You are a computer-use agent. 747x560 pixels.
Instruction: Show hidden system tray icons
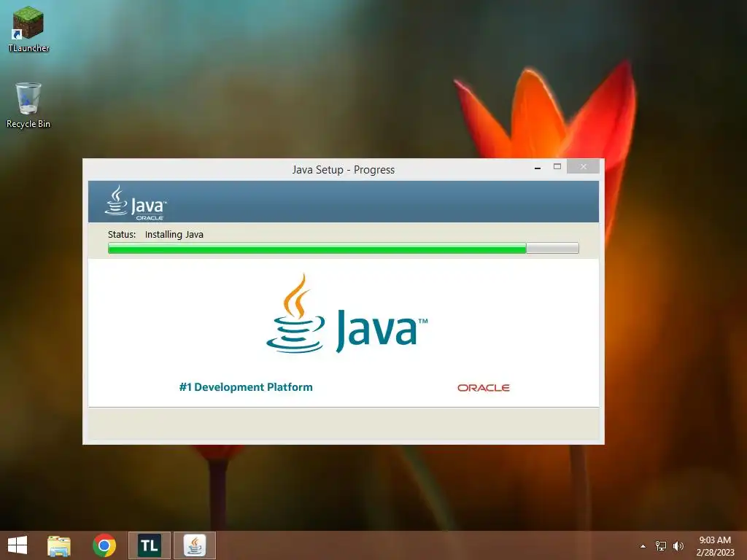[x=643, y=546]
